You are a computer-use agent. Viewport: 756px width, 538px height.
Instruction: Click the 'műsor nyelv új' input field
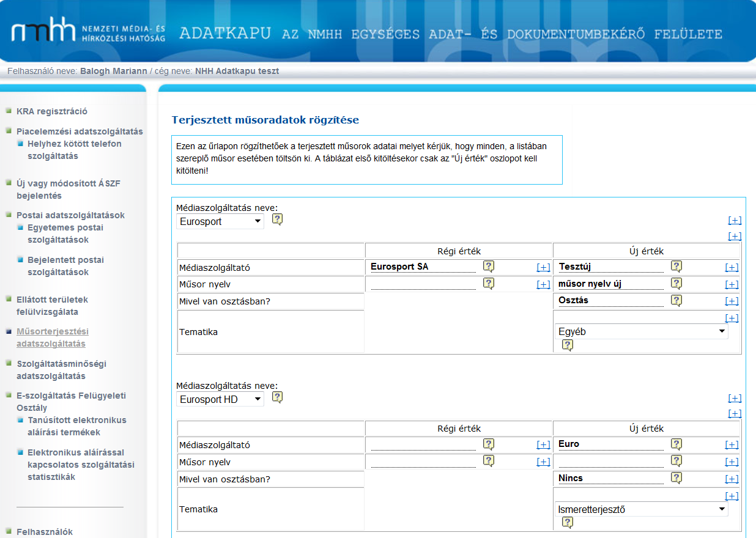tap(611, 284)
